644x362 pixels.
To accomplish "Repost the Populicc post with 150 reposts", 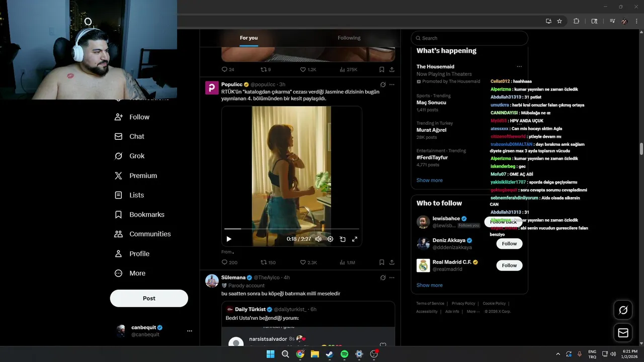I will coord(268,262).
